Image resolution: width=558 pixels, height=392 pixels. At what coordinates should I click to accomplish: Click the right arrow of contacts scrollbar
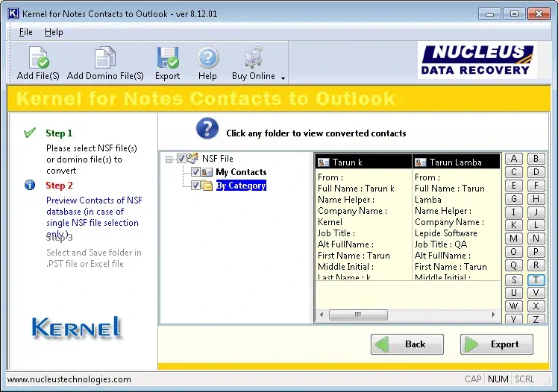pyautogui.click(x=494, y=314)
